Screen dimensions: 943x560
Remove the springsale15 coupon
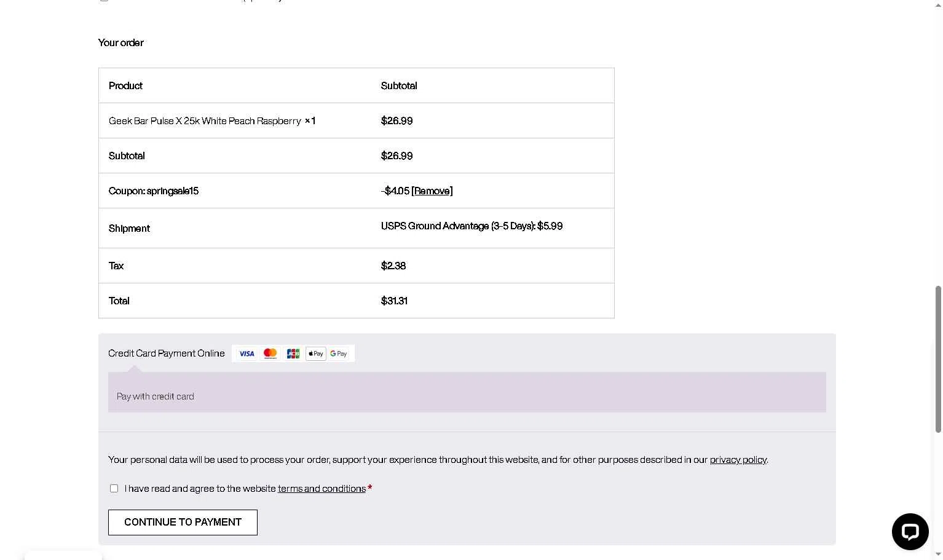432,191
